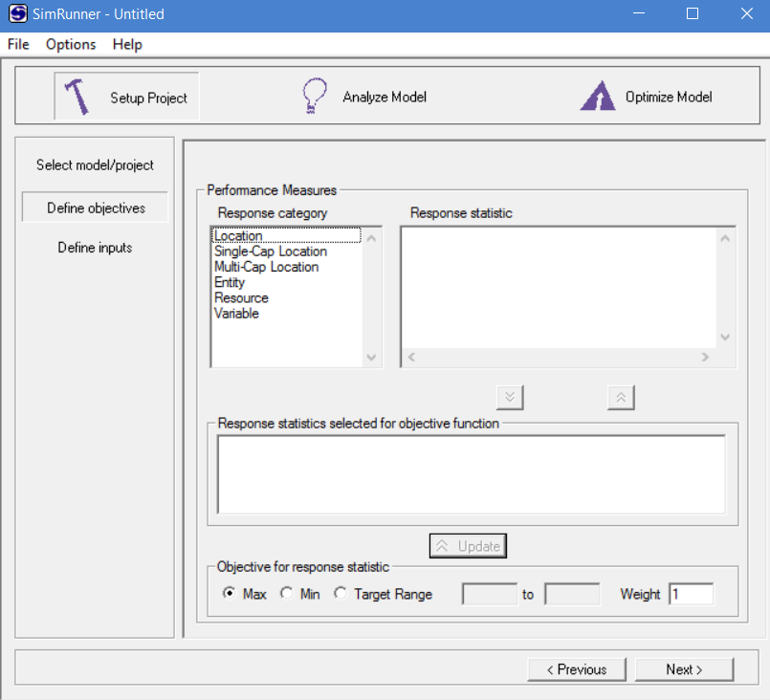Click the SimRunner app icon in title bar
Viewport: 770px width, 700px height.
point(17,13)
